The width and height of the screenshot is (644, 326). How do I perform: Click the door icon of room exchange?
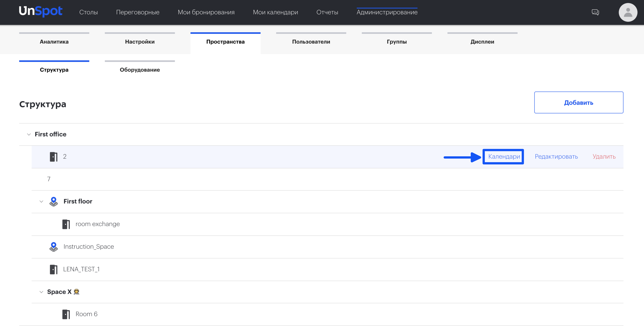point(66,224)
